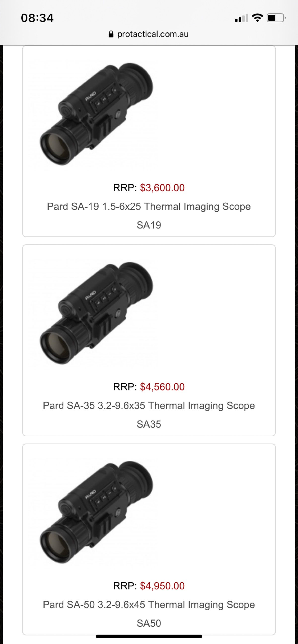
Task: Tap the cellular signal bars icon
Action: point(241,18)
